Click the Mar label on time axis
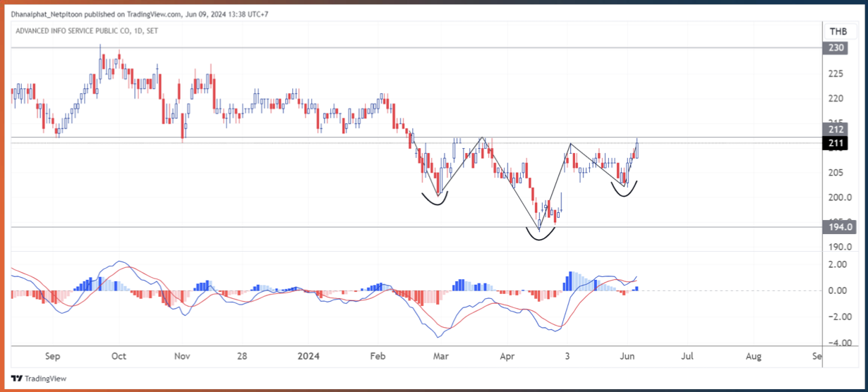 click(441, 357)
